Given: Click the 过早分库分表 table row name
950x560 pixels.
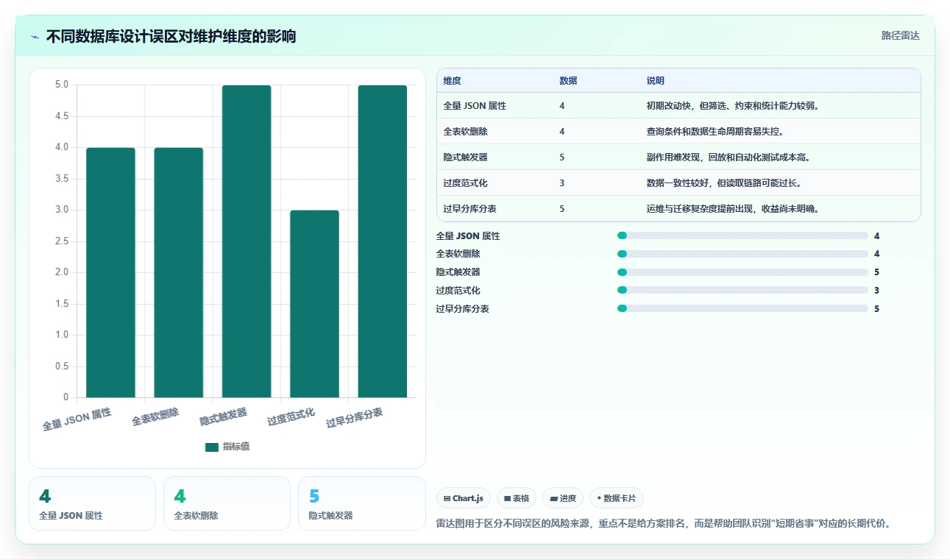Looking at the screenshot, I should click(470, 209).
